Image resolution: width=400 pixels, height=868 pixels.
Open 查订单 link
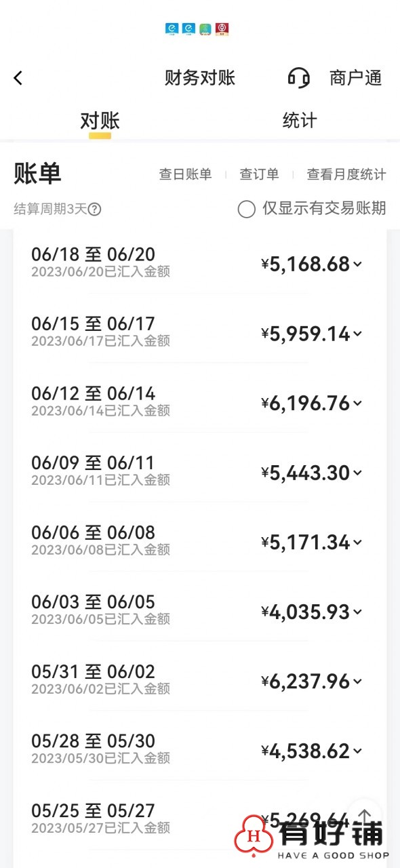coord(259,174)
